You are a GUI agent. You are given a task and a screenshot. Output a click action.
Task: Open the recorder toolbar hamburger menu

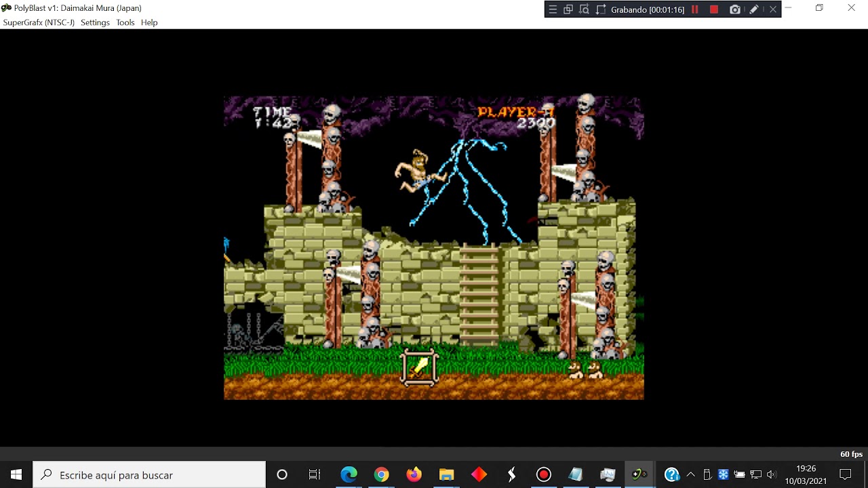[553, 9]
